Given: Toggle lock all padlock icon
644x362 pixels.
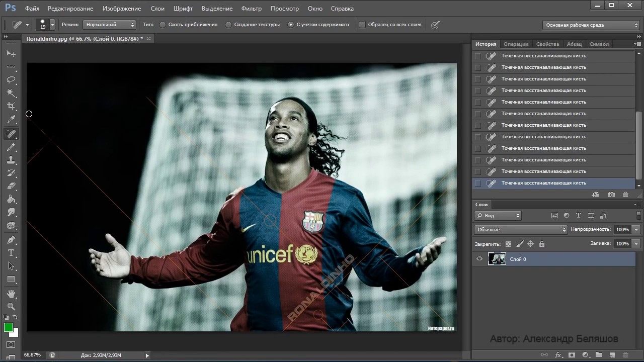Looking at the screenshot, I should click(541, 244).
